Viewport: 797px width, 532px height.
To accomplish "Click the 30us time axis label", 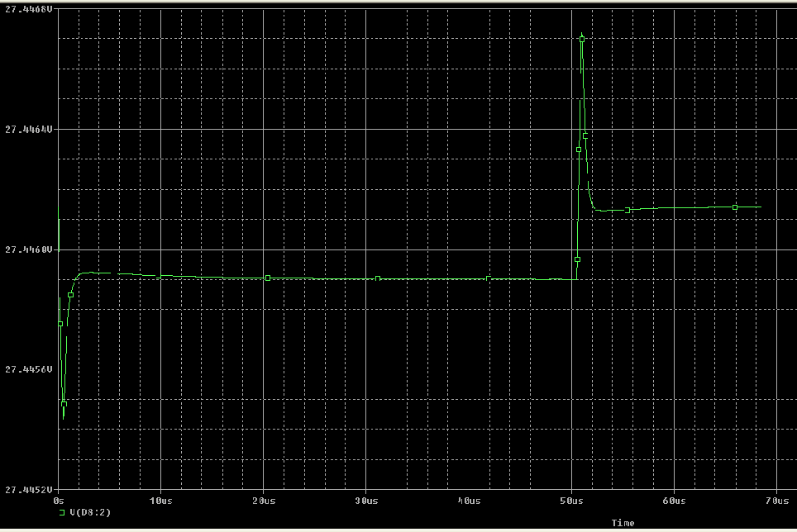I will tap(366, 501).
